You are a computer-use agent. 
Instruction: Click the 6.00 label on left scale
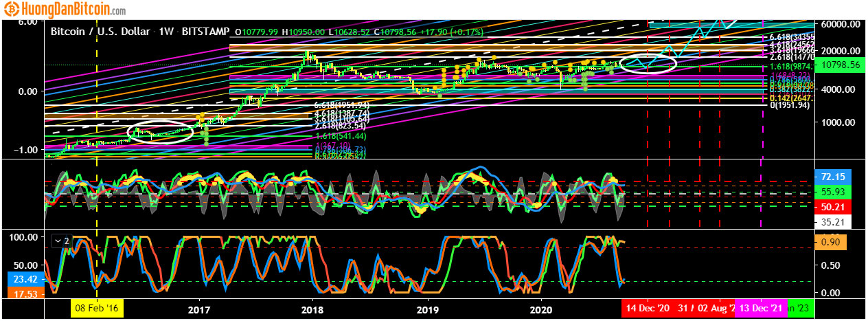click(27, 21)
